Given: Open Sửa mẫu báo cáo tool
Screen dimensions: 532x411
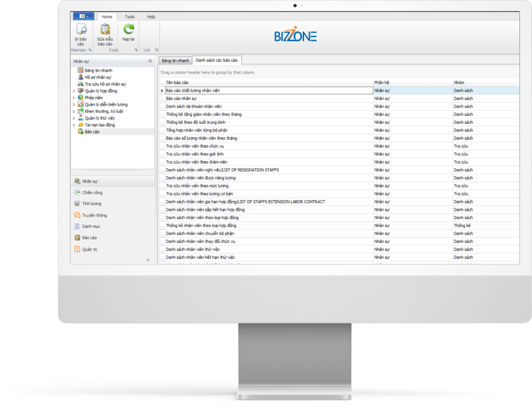Looking at the screenshot, I should [105, 35].
